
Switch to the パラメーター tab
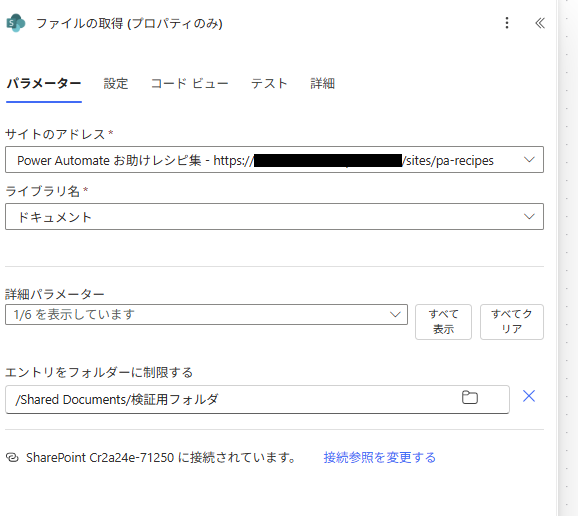(x=44, y=84)
